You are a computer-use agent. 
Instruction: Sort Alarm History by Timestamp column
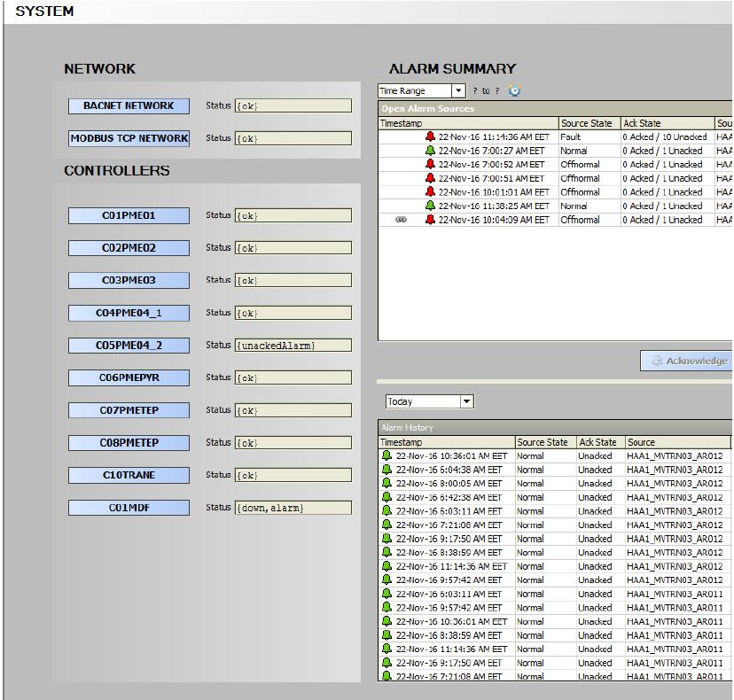pyautogui.click(x=446, y=442)
